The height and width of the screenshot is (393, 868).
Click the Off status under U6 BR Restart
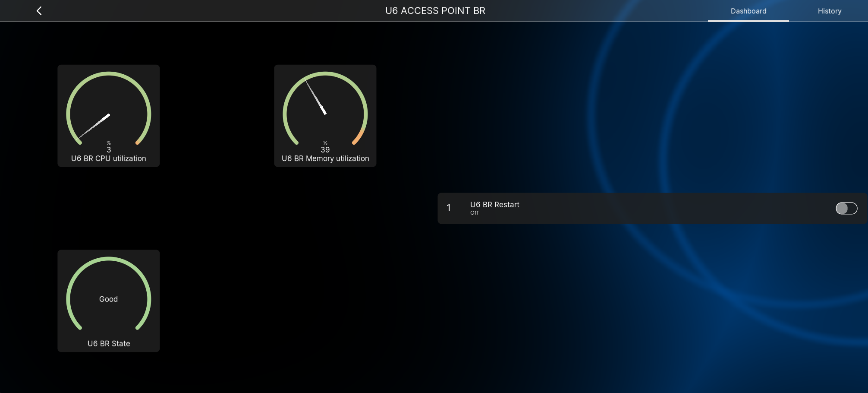click(474, 213)
